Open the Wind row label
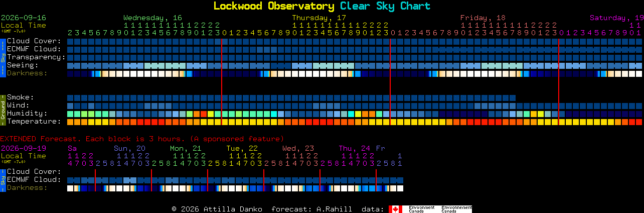The width and height of the screenshot is (644, 213). [x=18, y=105]
